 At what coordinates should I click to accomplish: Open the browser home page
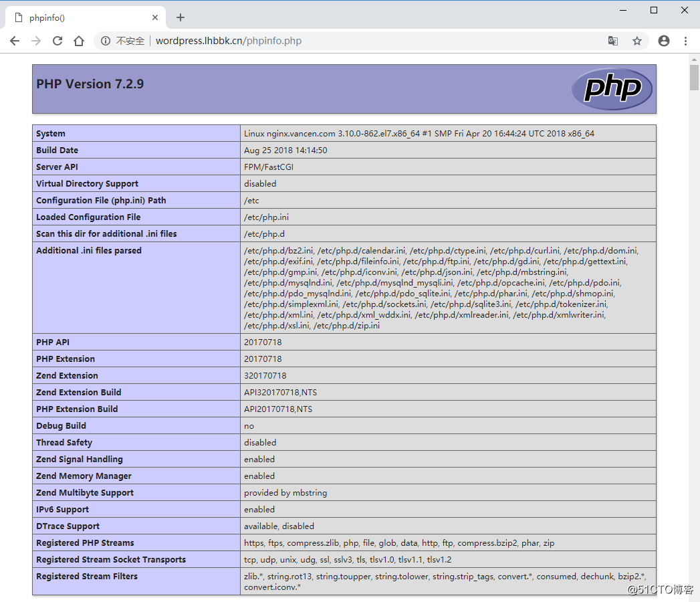pos(79,41)
